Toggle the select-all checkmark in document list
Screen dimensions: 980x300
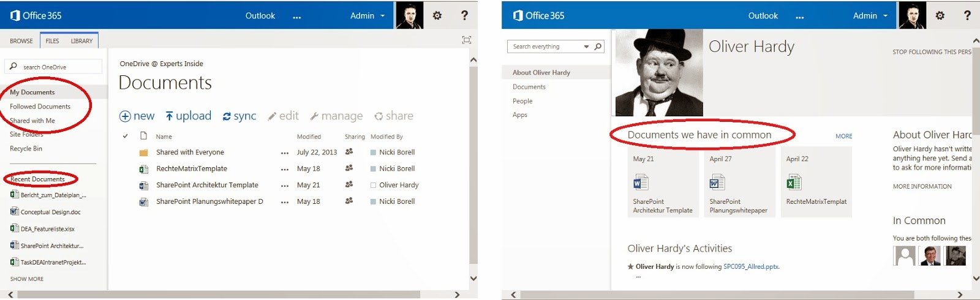click(x=125, y=136)
